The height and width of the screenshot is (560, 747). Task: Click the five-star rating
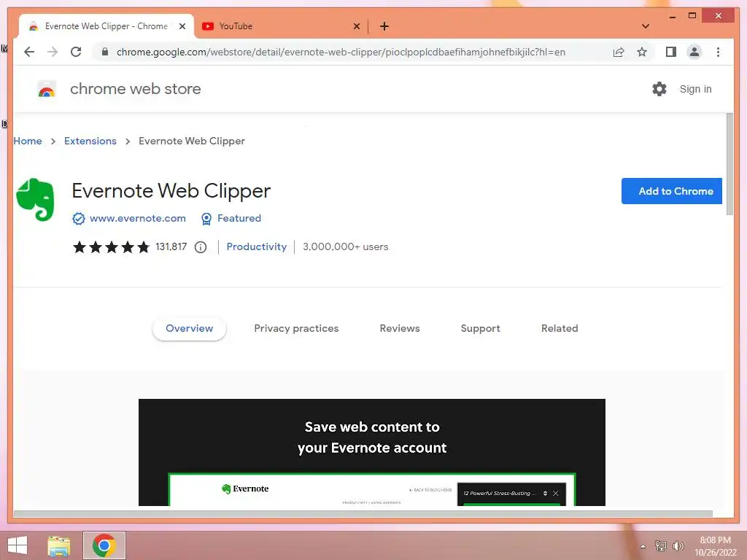tap(111, 246)
